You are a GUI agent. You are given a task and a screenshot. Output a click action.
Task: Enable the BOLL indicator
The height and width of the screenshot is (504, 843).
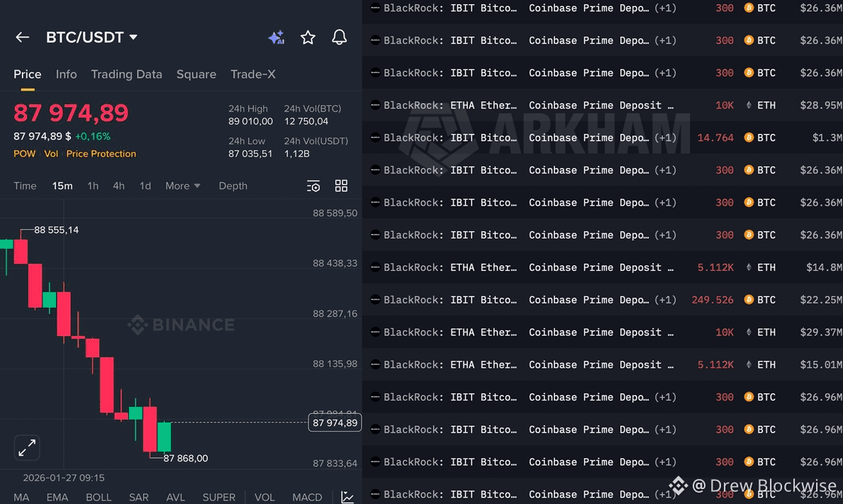point(99,497)
